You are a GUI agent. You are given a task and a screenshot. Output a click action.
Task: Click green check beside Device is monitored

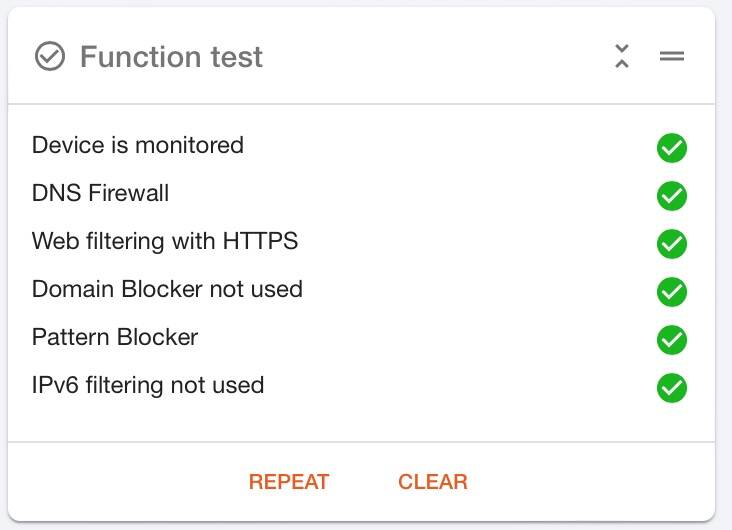click(x=672, y=148)
